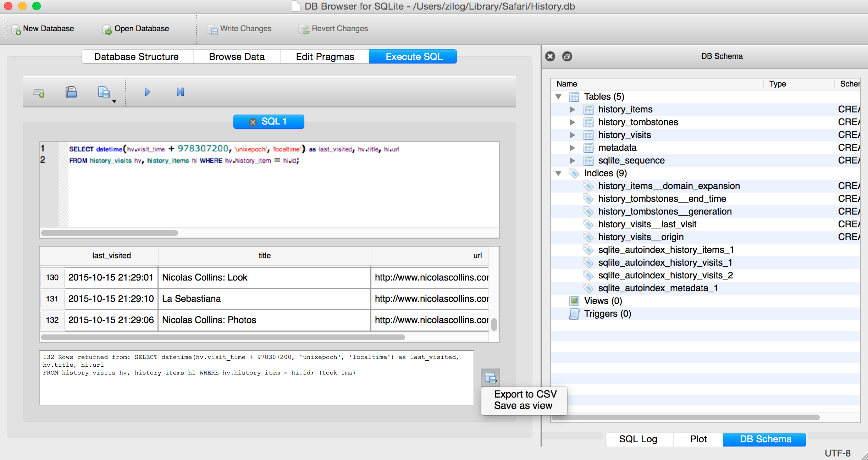Expand the history_items table node
868x460 pixels.
pos(572,109)
